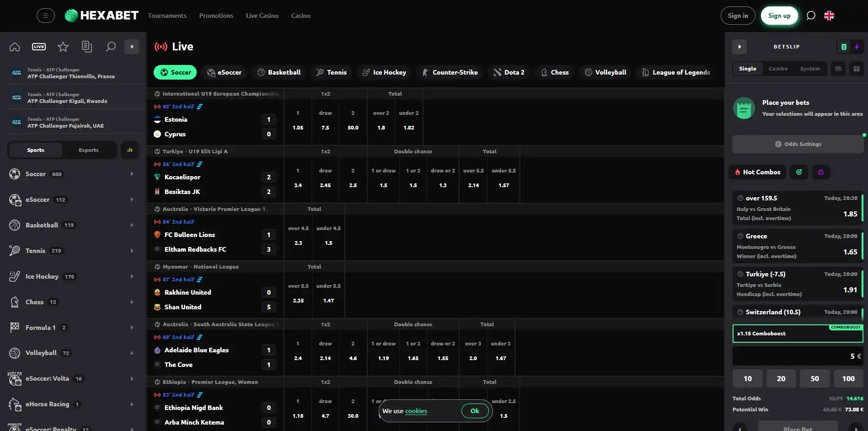
Task: Open the search magnifier in top header
Action: pos(811,16)
